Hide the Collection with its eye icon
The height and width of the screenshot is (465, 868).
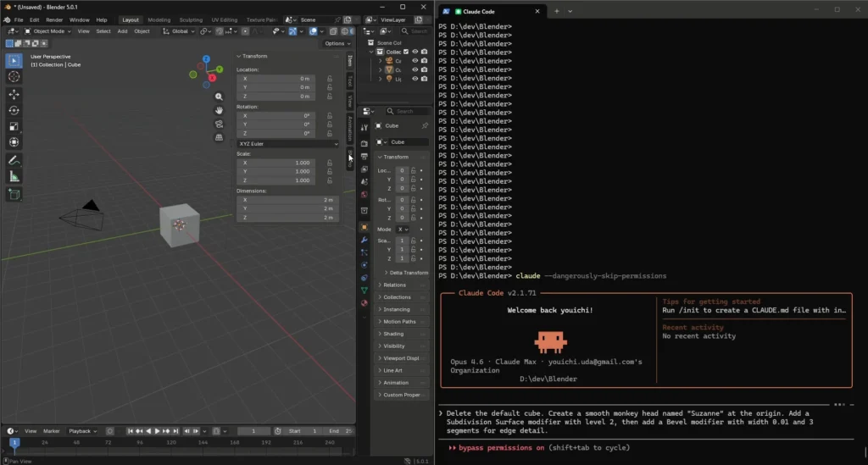click(415, 52)
